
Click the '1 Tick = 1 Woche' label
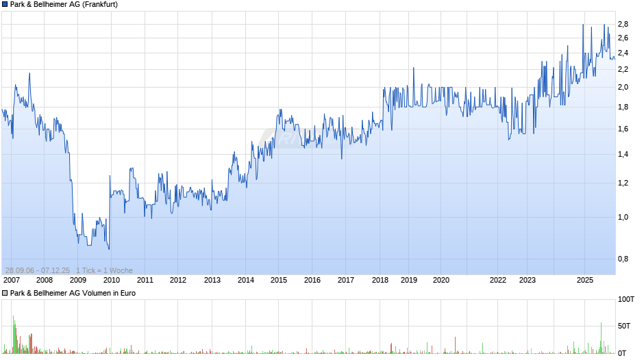pos(104,270)
